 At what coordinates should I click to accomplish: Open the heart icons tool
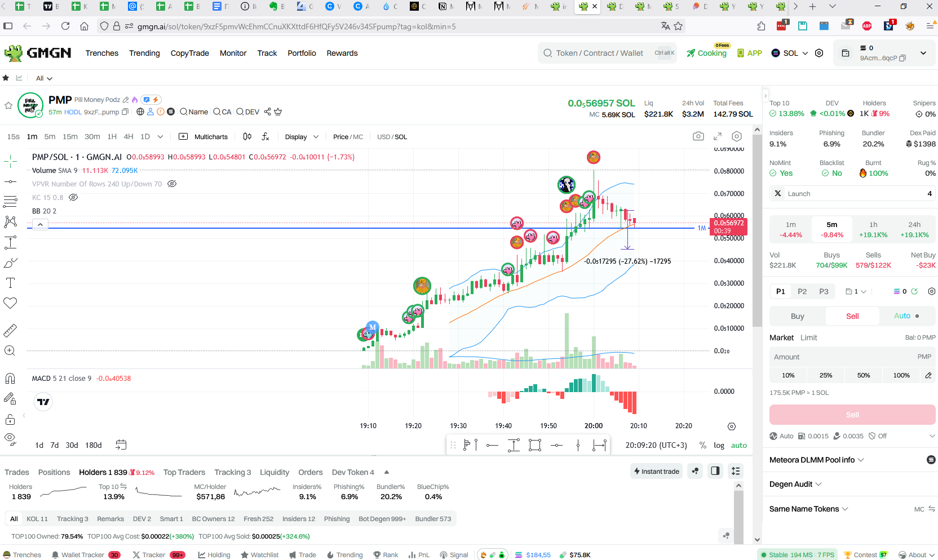[x=10, y=303]
